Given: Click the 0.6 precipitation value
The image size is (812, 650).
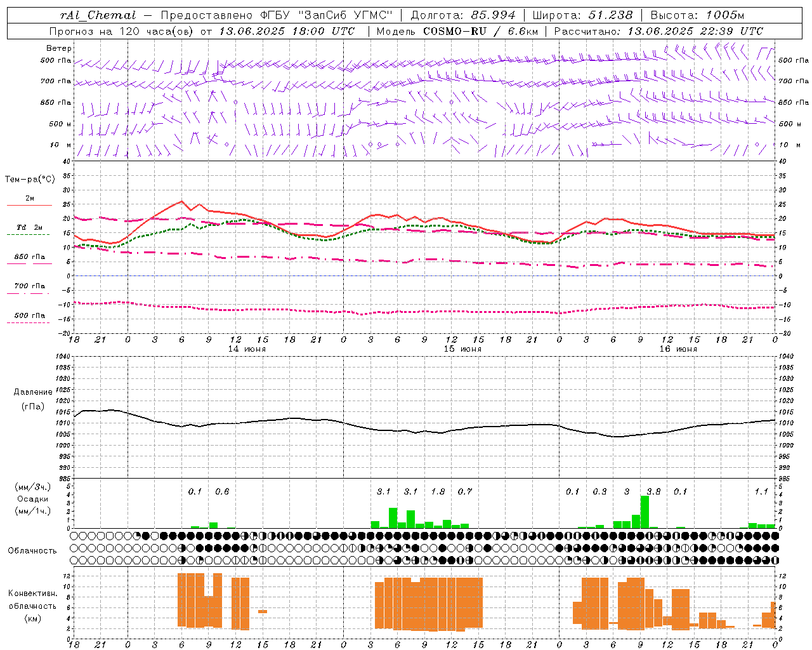Looking at the screenshot, I should click(x=222, y=491).
